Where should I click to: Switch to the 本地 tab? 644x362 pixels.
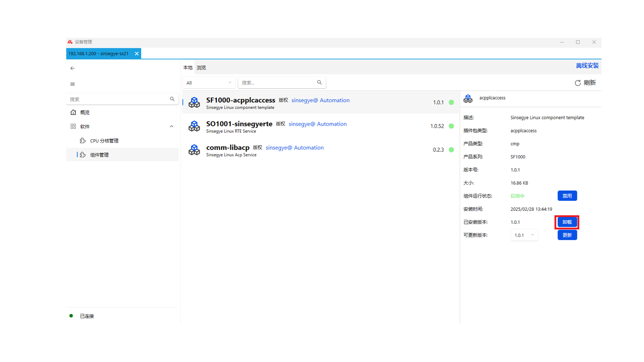(x=188, y=68)
